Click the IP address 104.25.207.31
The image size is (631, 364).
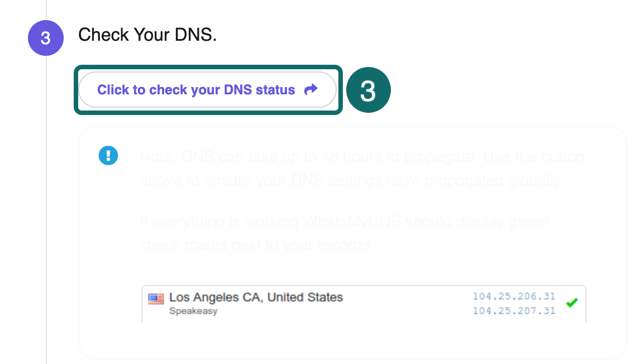pyautogui.click(x=514, y=310)
